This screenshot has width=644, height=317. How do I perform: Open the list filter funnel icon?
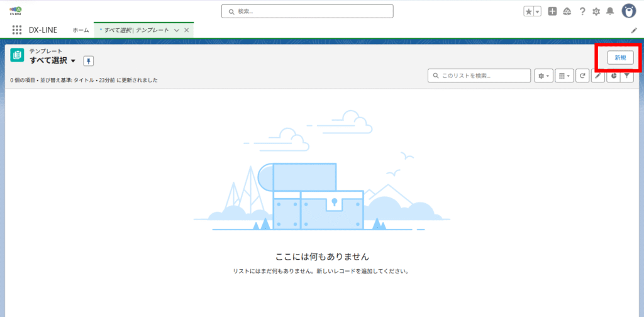[626, 75]
